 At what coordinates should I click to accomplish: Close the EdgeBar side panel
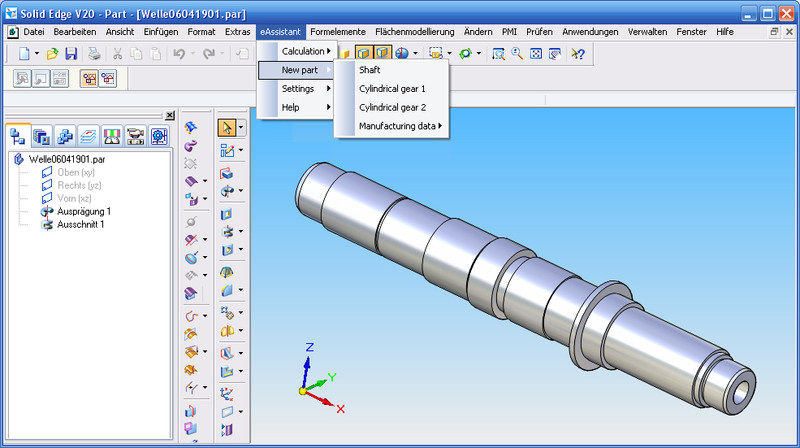(x=169, y=116)
